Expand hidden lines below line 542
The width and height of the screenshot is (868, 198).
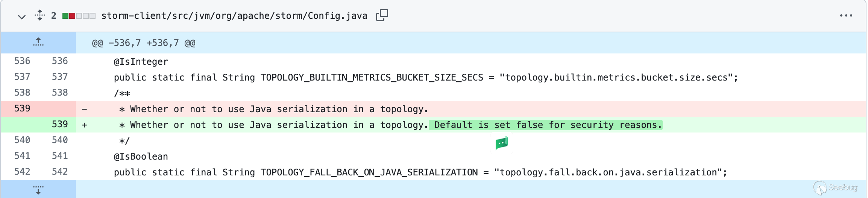(38, 189)
